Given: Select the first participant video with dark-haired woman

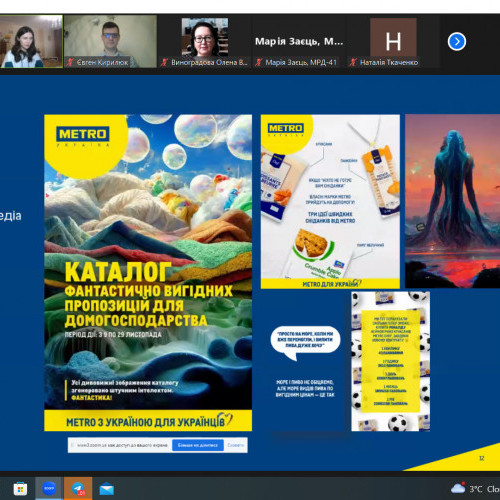Looking at the screenshot, I should (x=31, y=41).
